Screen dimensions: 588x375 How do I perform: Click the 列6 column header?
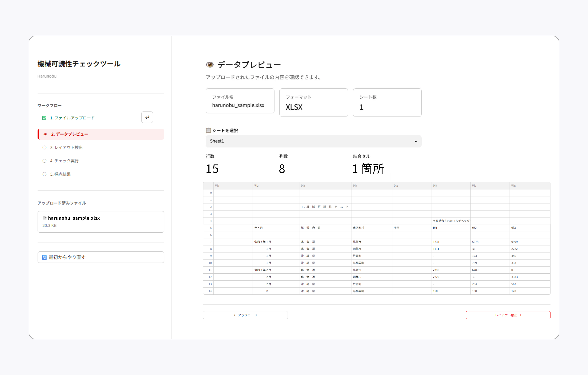(x=451, y=186)
